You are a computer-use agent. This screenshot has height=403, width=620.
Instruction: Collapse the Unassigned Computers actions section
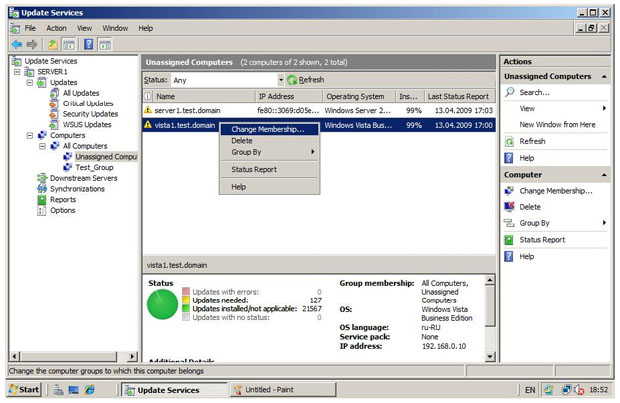coord(603,76)
